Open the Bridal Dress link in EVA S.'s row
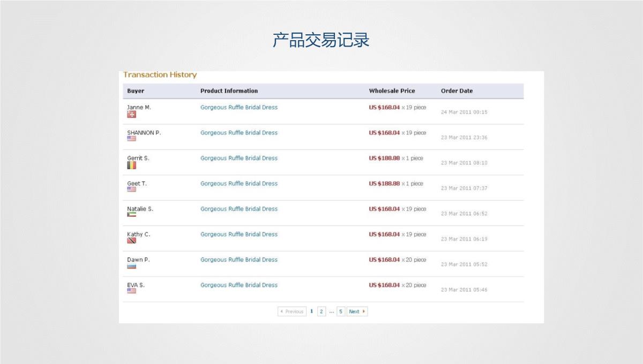The height and width of the screenshot is (364, 643). pos(239,285)
